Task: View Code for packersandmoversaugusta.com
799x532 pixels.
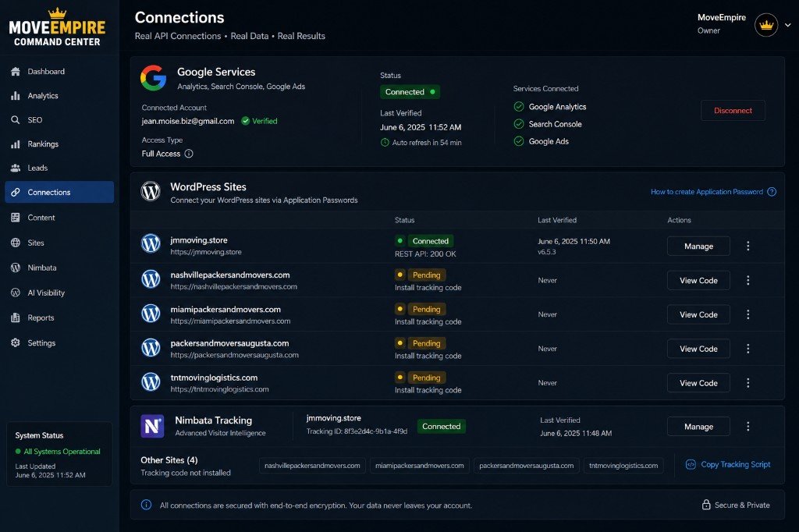Action: pyautogui.click(x=698, y=349)
